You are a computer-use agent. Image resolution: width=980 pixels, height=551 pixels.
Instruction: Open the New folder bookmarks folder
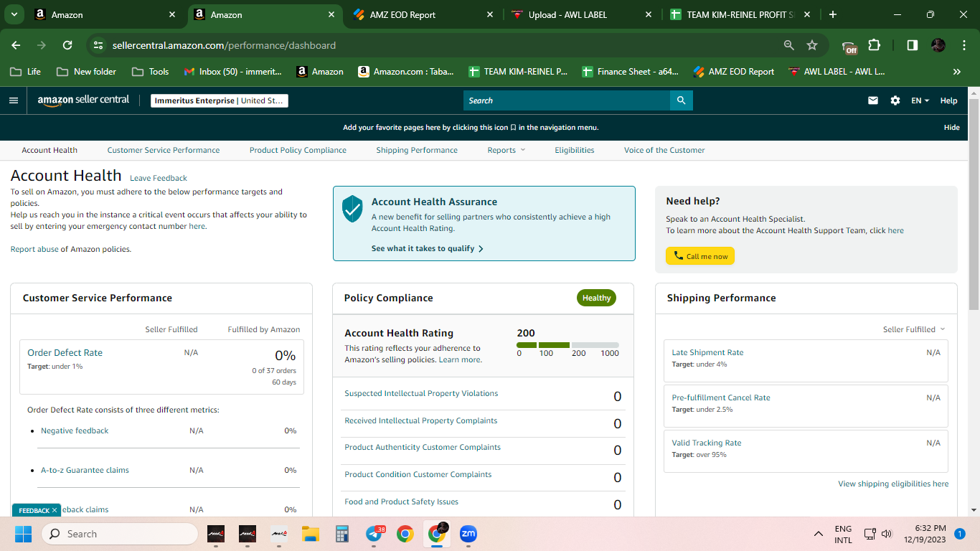86,72
